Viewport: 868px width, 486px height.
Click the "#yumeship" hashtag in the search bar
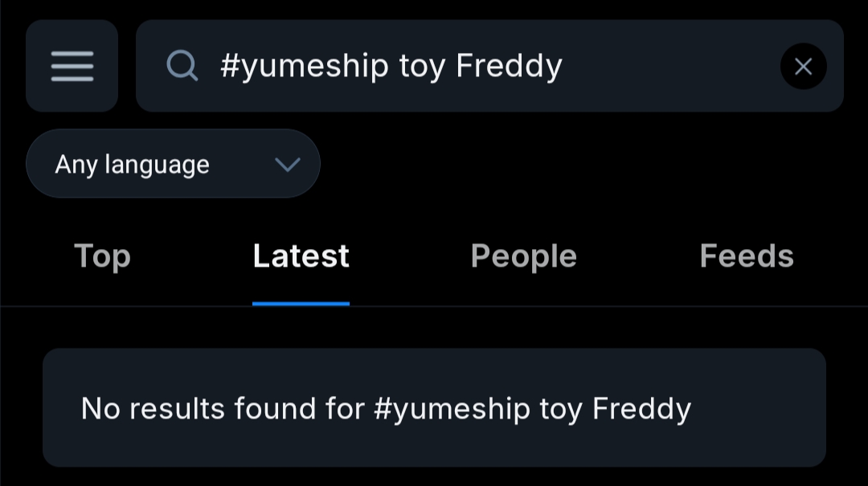tap(305, 66)
